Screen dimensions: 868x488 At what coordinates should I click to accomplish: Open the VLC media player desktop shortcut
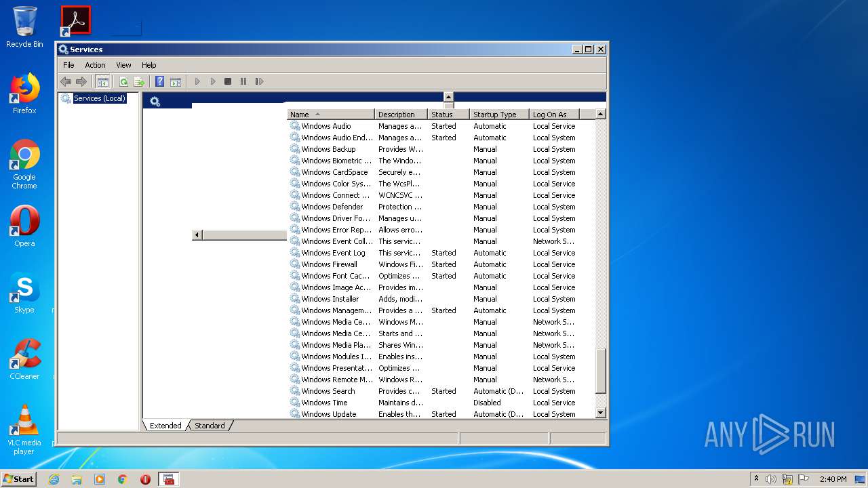click(x=24, y=430)
